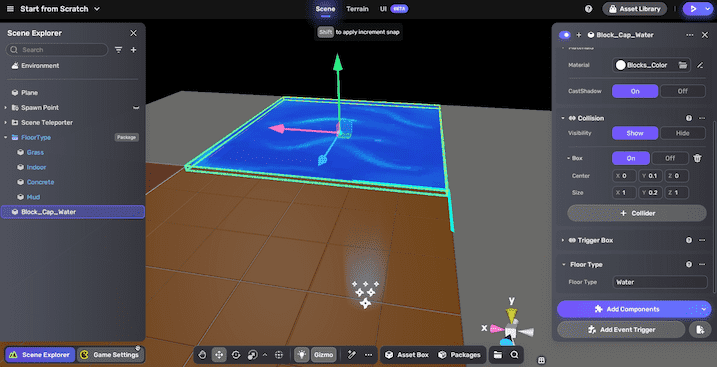Open the Start from Scratch project dropdown
The width and height of the screenshot is (717, 367).
point(60,9)
